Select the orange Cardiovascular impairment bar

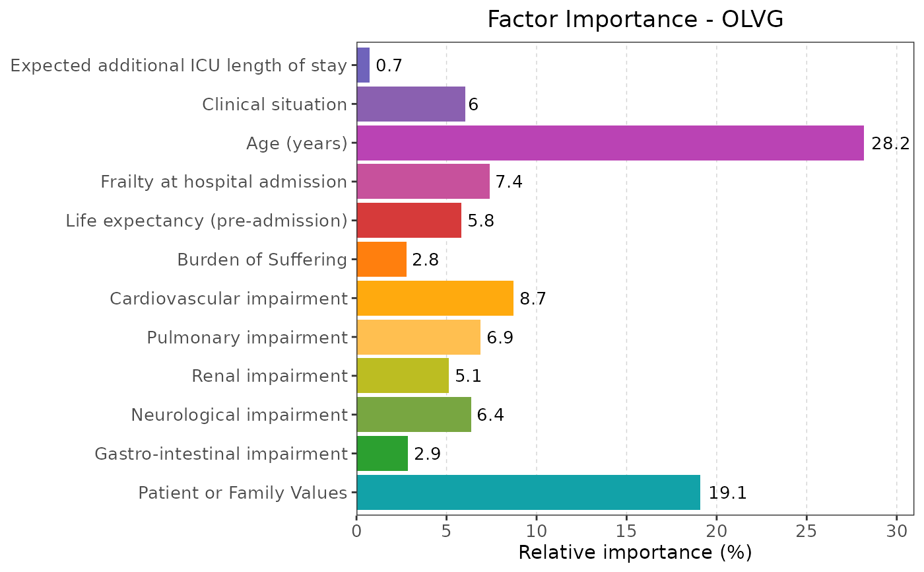435,299
